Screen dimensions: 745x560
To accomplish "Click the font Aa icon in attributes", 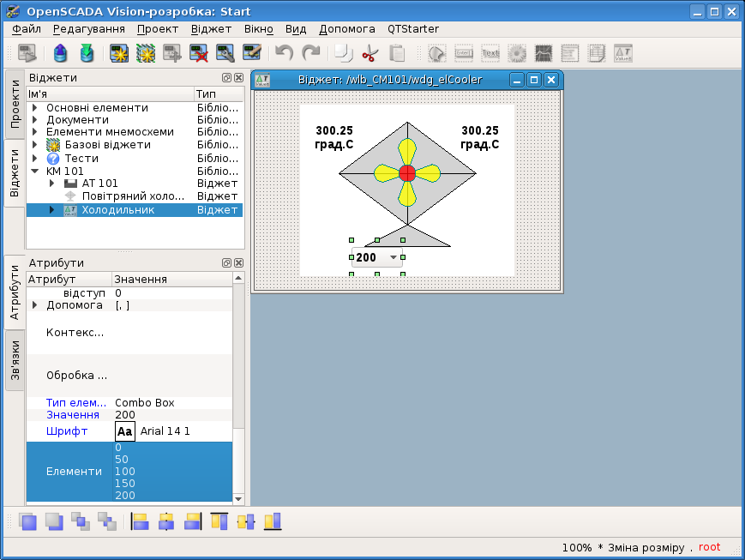I will (x=125, y=431).
